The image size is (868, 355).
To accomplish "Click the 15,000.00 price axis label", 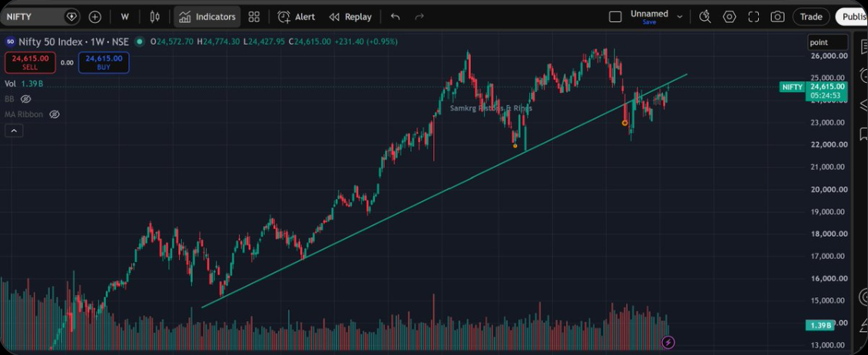I will 827,300.
